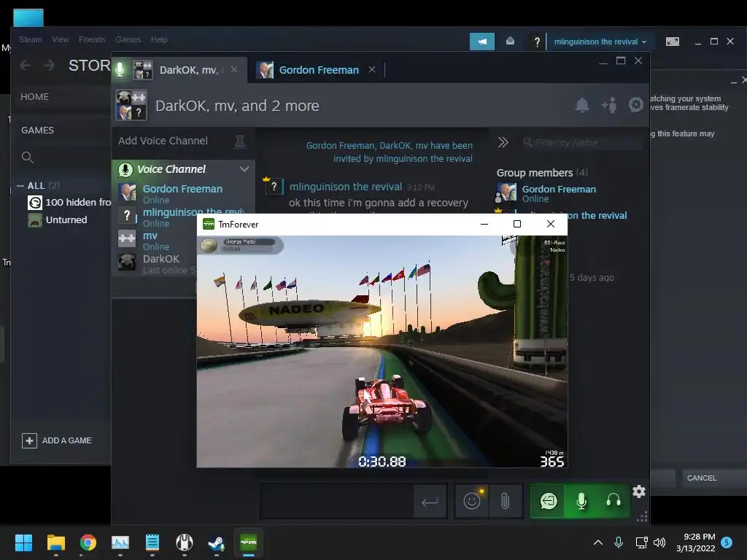
Task: Click the TmForever game viewport
Action: [x=382, y=351]
